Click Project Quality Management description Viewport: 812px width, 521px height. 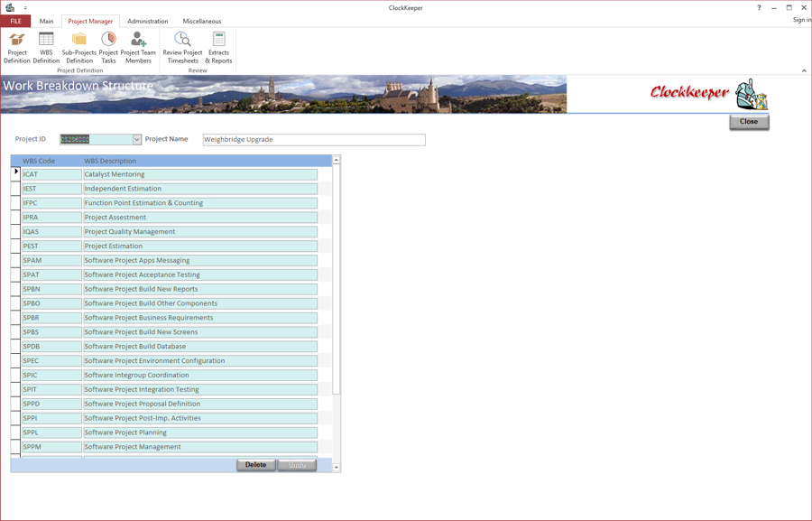[x=200, y=232]
